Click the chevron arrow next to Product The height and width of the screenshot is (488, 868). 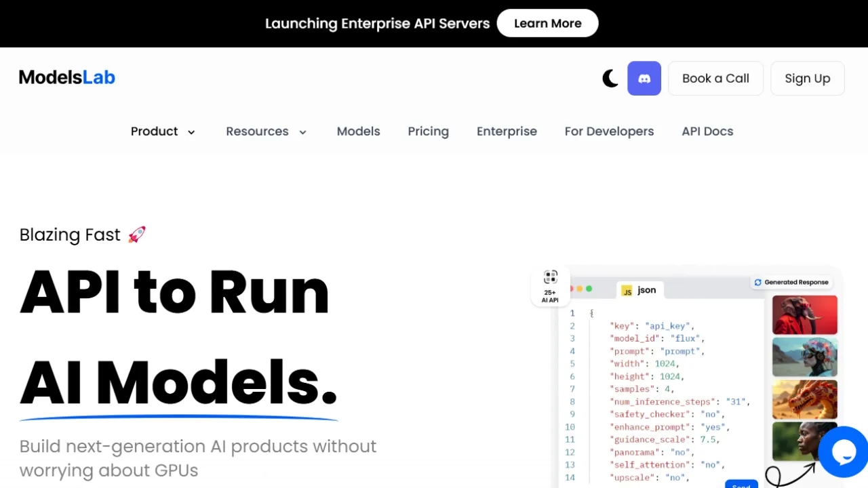191,132
